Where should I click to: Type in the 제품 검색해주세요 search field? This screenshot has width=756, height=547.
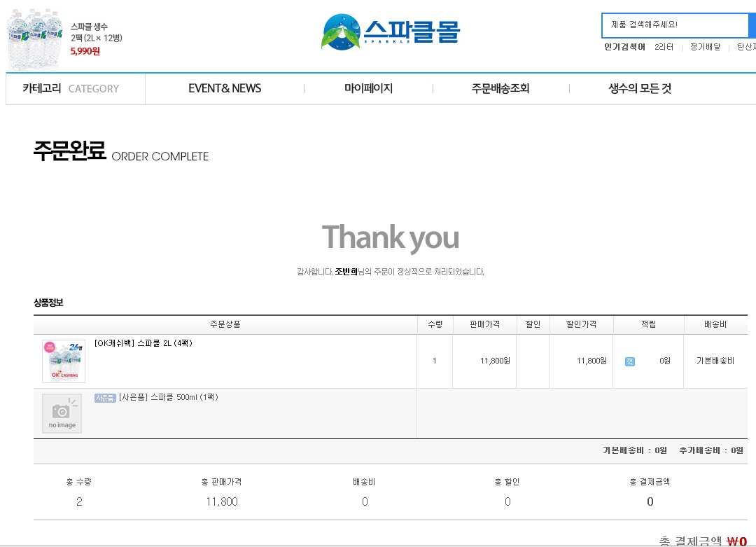click(674, 25)
